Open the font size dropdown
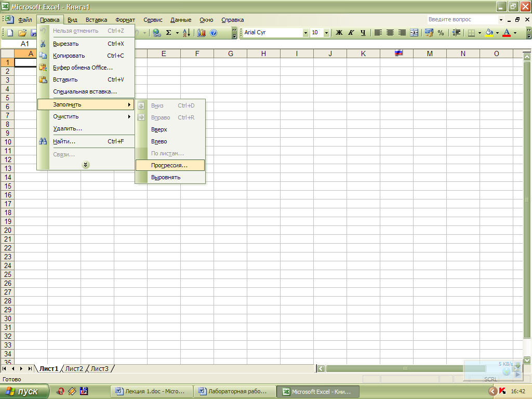This screenshot has width=532, height=399. coord(326,33)
